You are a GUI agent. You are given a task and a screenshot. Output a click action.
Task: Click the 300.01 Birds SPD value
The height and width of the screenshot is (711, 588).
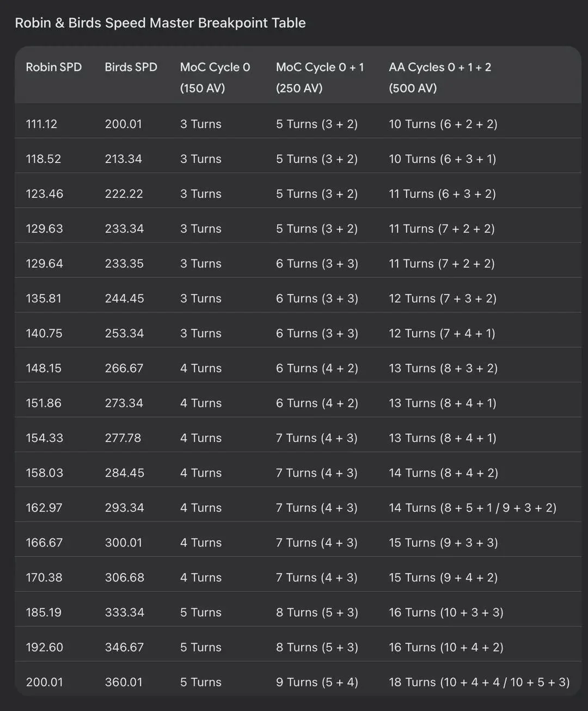(x=123, y=543)
